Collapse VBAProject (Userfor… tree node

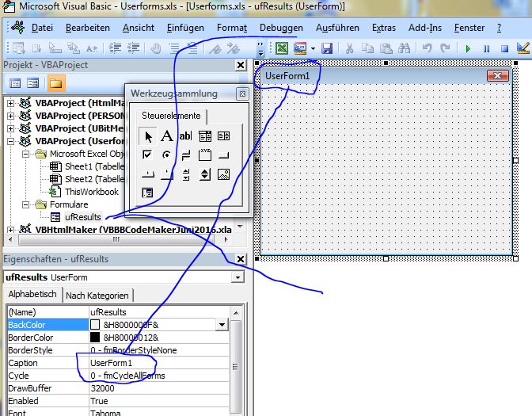(10, 141)
